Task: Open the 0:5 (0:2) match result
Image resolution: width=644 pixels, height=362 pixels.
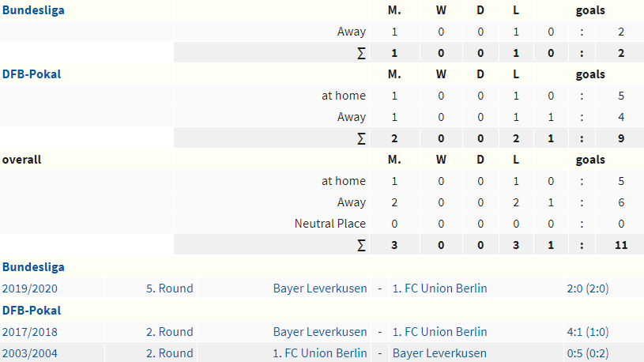Action: (x=588, y=353)
